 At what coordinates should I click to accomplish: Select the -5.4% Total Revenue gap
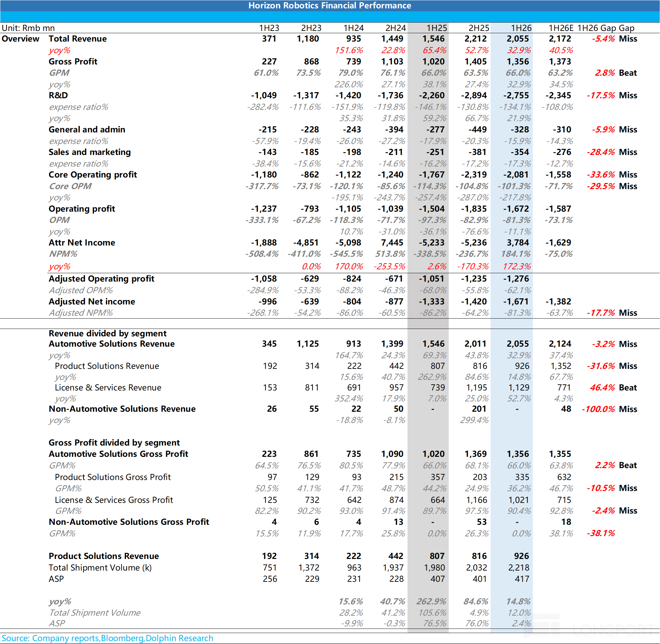tap(603, 39)
